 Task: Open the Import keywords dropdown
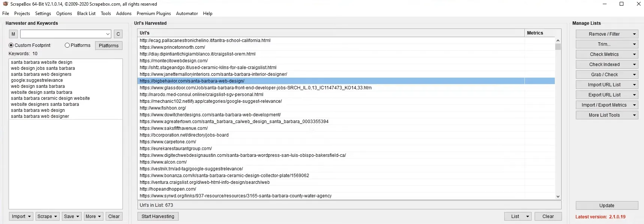pyautogui.click(x=21, y=216)
